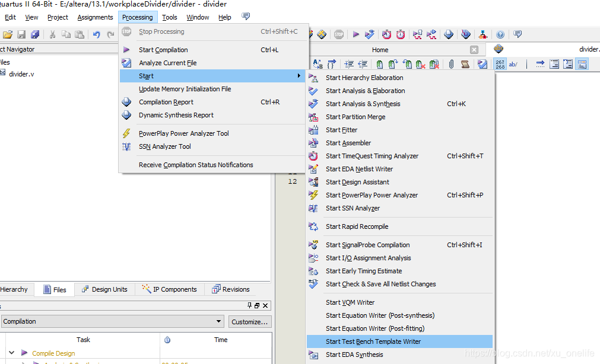
Task: Click the grey Redo arrow icon
Action: pos(110,34)
